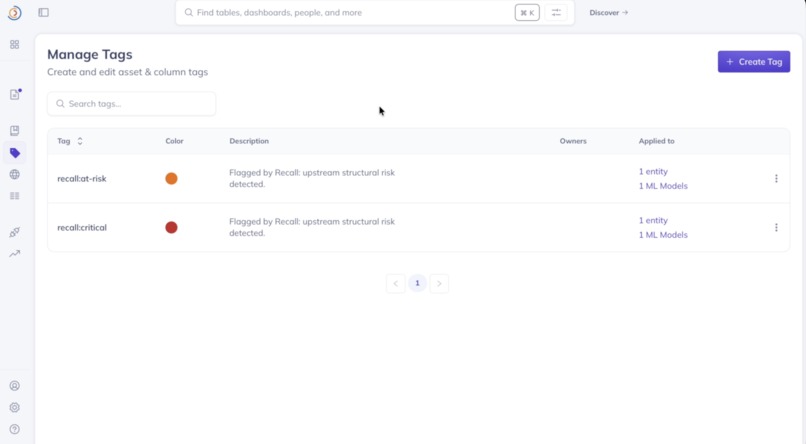Click the recall:at-risk tag name
The image size is (806, 444).
pyautogui.click(x=82, y=178)
